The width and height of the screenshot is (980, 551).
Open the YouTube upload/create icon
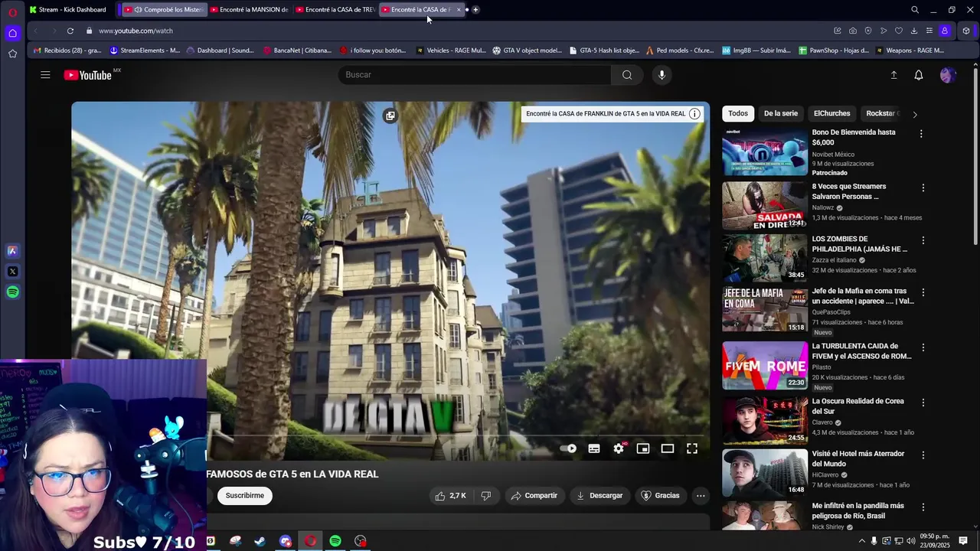tap(893, 75)
